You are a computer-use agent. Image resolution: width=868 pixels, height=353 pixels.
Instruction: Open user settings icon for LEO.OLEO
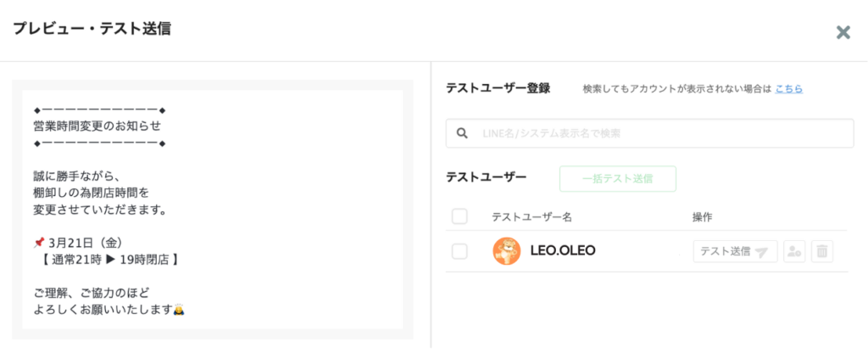coord(794,251)
